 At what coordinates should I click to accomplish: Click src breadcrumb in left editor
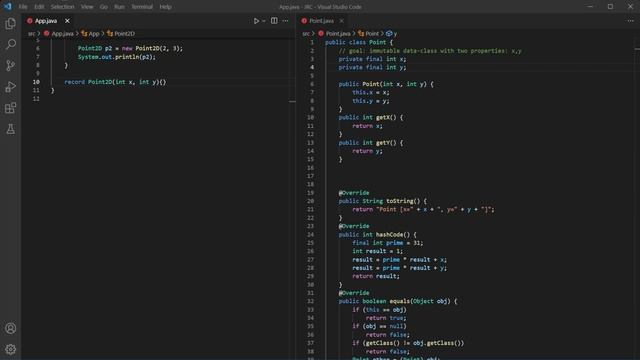click(x=31, y=34)
